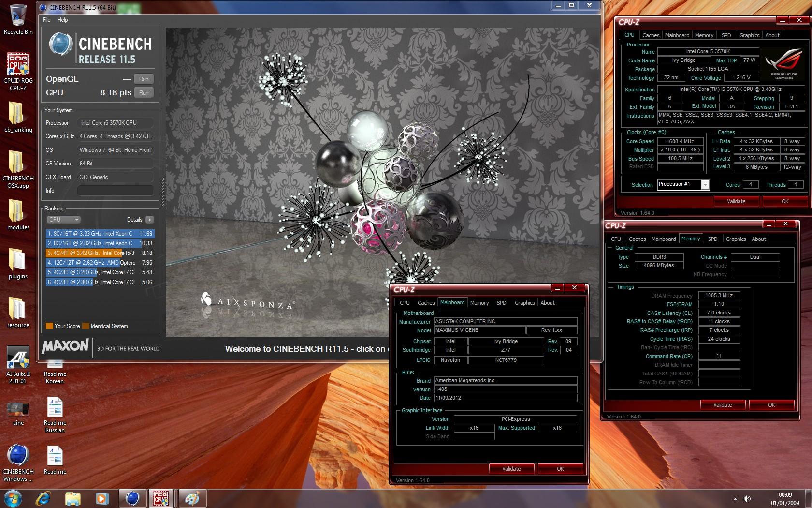Open the Cinebench File menu
Viewport: 812px width, 508px height.
(x=46, y=20)
